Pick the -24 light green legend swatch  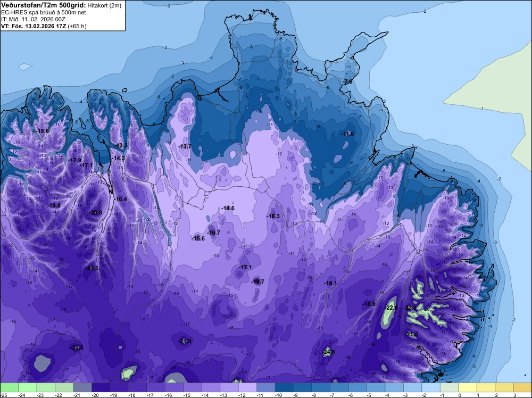click(x=28, y=387)
